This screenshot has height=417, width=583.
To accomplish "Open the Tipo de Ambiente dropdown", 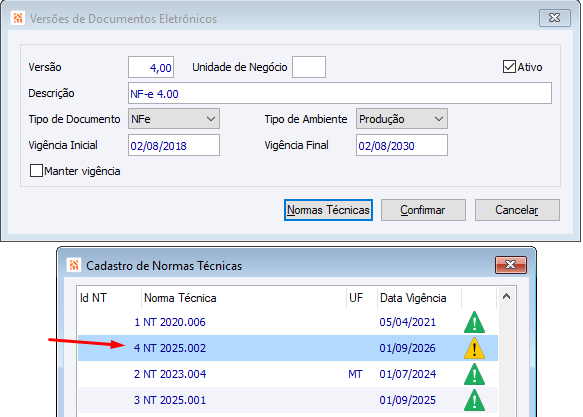I will [x=402, y=119].
